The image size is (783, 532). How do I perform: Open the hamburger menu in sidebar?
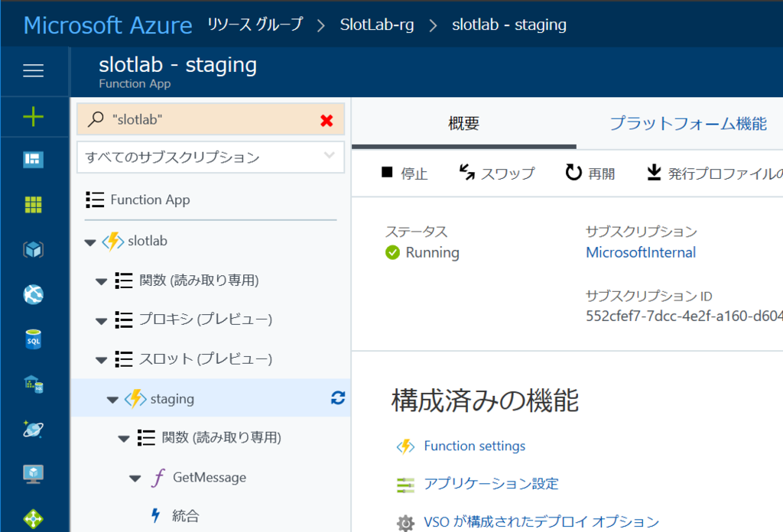tap(33, 70)
